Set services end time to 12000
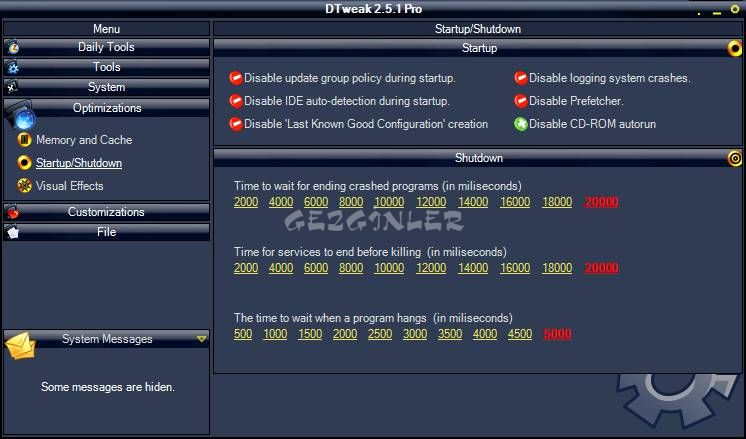746x439 pixels. point(431,268)
